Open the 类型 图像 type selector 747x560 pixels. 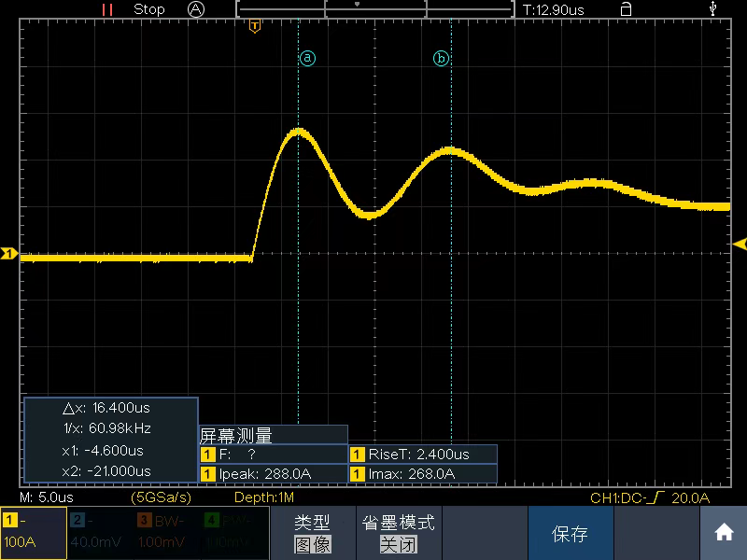pos(313,533)
